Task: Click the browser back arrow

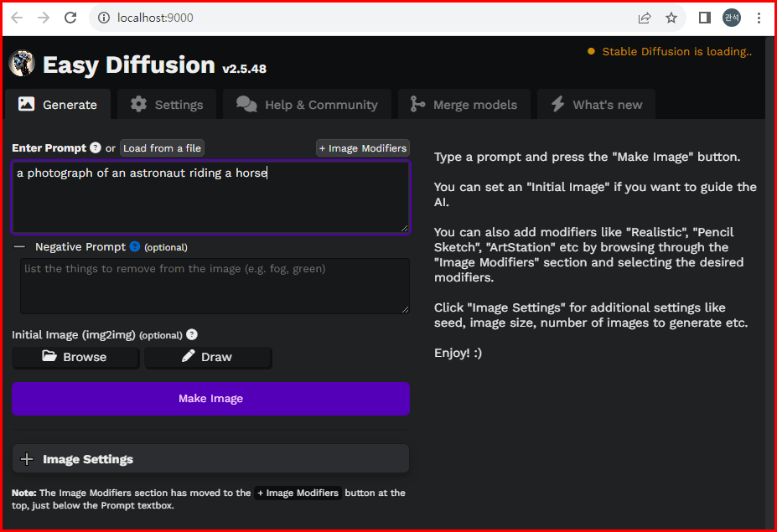Action: [x=17, y=18]
